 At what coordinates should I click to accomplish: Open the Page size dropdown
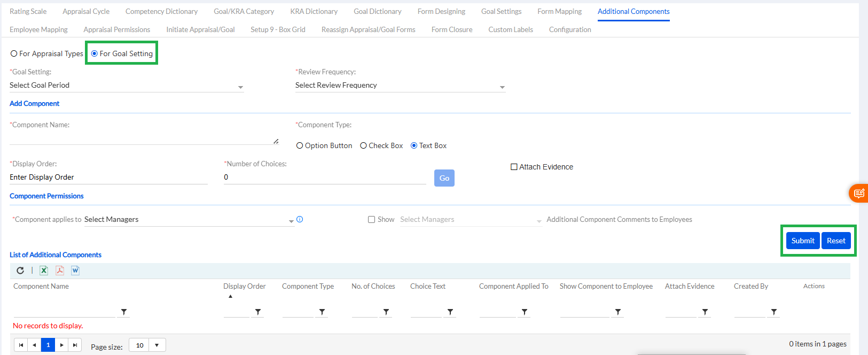coord(157,345)
